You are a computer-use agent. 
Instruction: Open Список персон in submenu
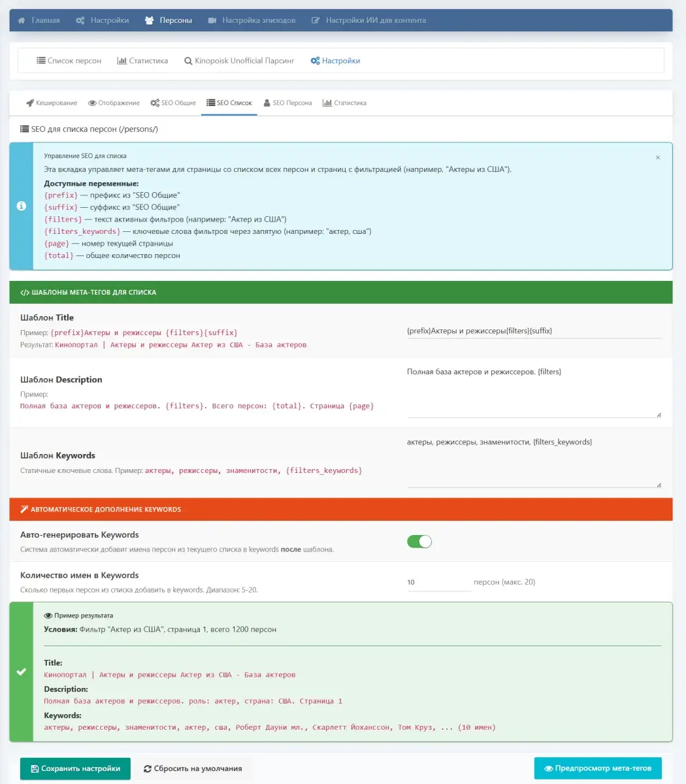pyautogui.click(x=69, y=61)
